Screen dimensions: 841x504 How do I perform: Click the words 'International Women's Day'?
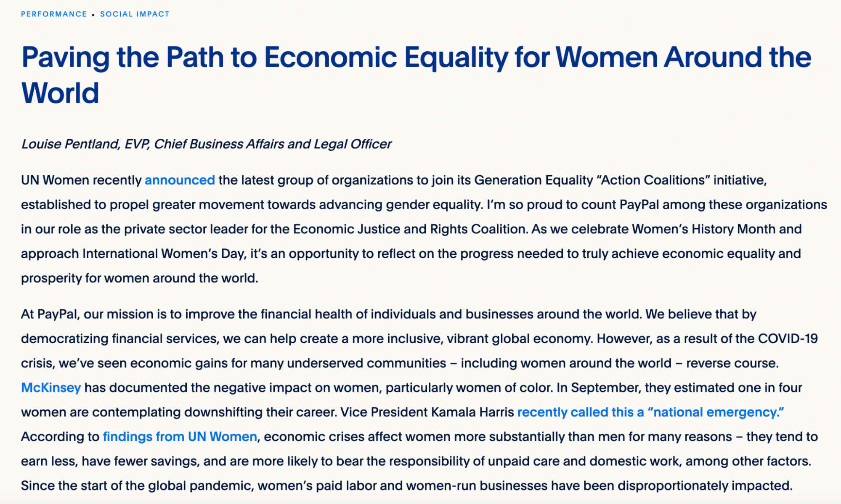(x=162, y=254)
